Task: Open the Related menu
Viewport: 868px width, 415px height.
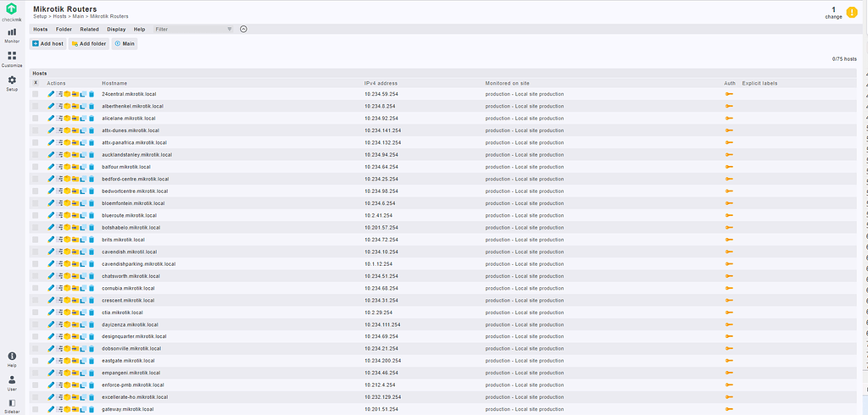Action: click(89, 29)
